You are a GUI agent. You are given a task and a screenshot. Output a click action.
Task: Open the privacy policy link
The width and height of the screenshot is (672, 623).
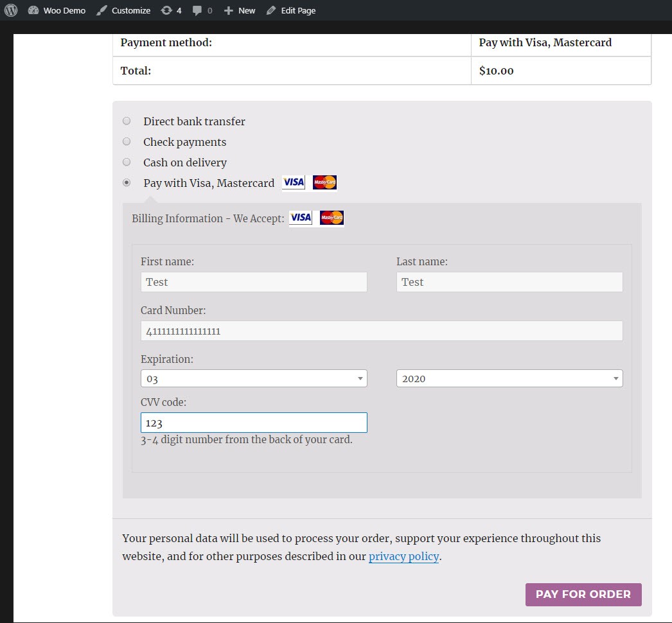click(403, 556)
